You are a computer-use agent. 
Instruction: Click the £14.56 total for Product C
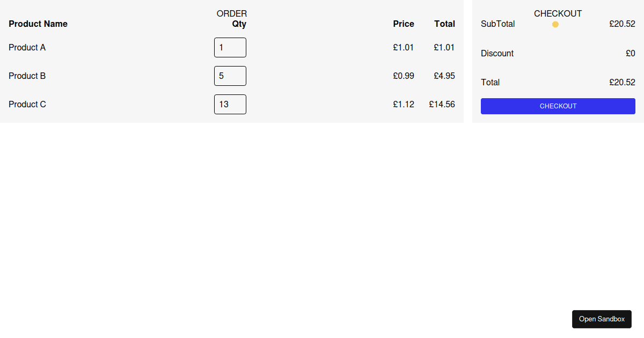(442, 104)
